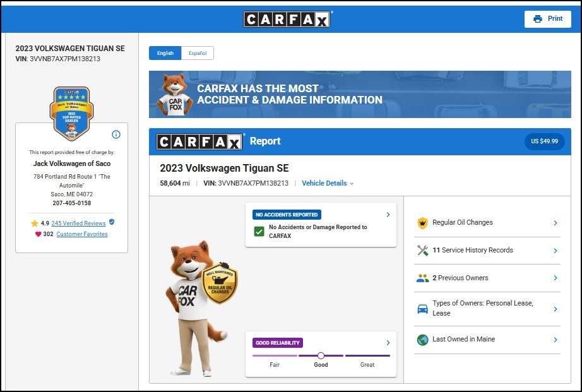Image resolution: width=582 pixels, height=392 pixels.
Task: Select the English language tab
Action: pos(165,53)
